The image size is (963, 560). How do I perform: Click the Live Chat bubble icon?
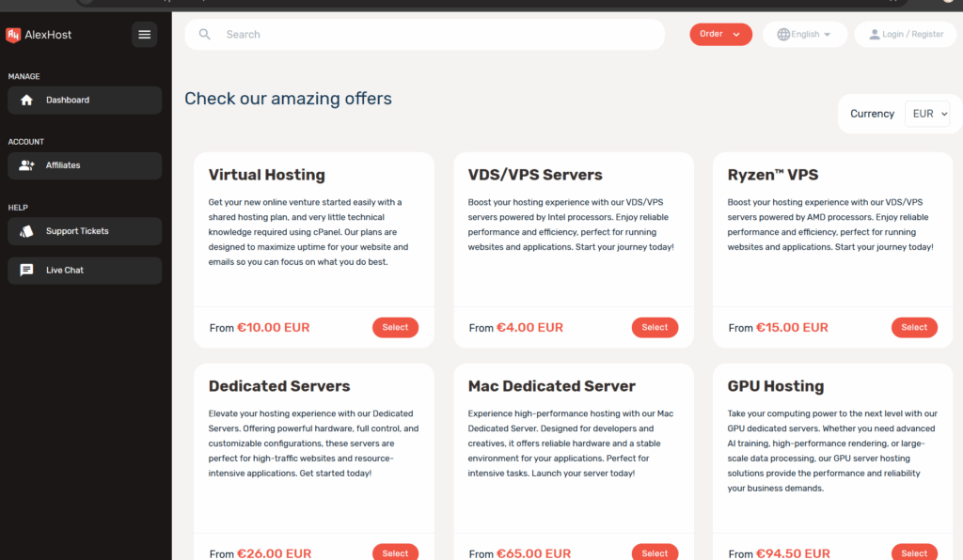(26, 271)
